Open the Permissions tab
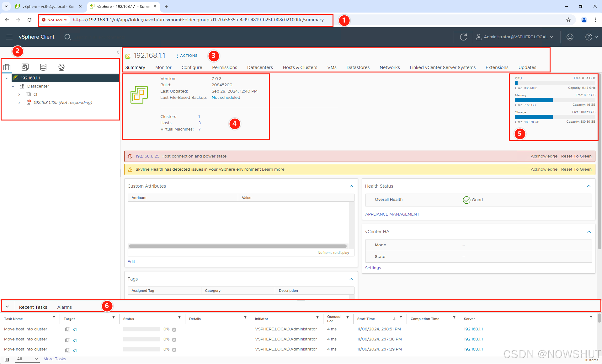 pos(225,67)
